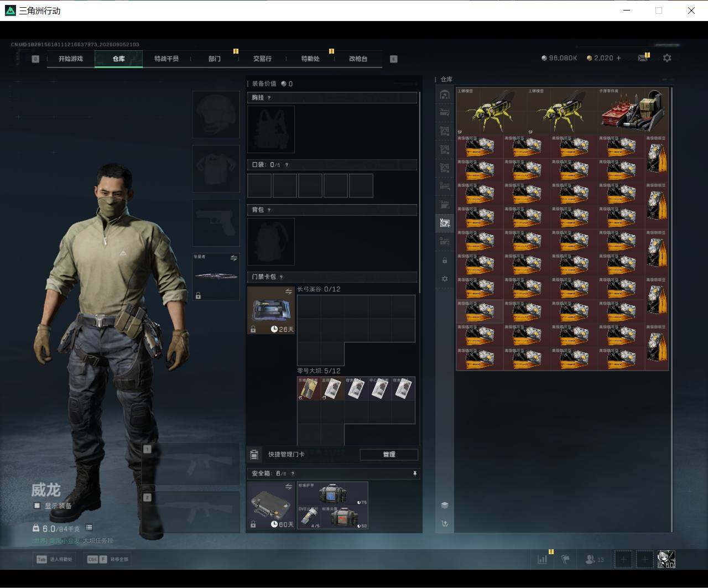This screenshot has height=588, width=708.
Task: Open the warehouse sidebar gear settings icon
Action: pos(444,279)
